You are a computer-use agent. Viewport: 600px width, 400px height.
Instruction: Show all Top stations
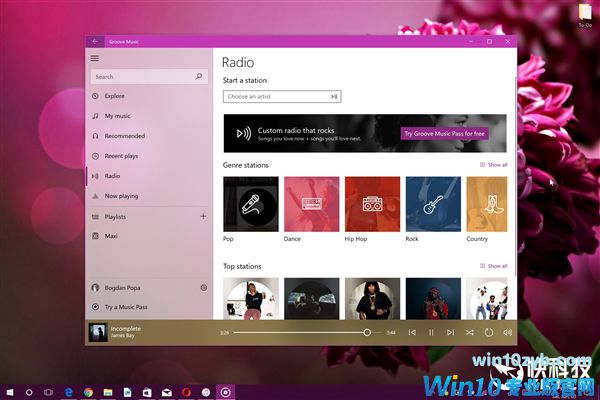(494, 266)
